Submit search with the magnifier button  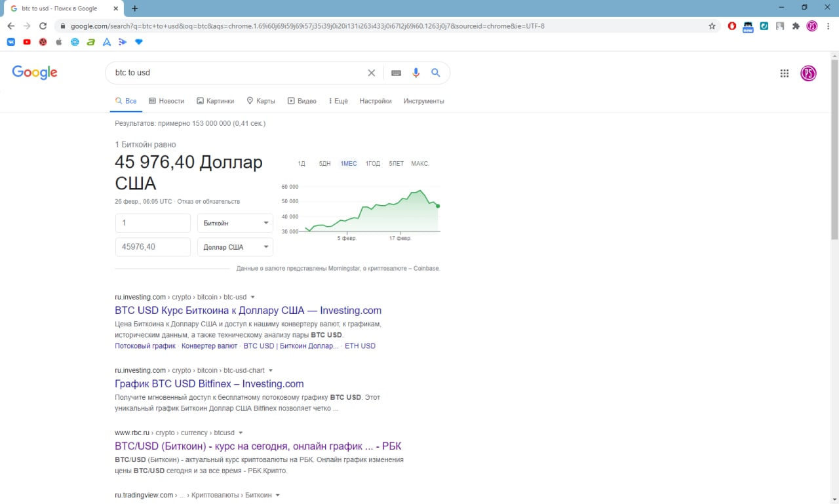pyautogui.click(x=436, y=73)
